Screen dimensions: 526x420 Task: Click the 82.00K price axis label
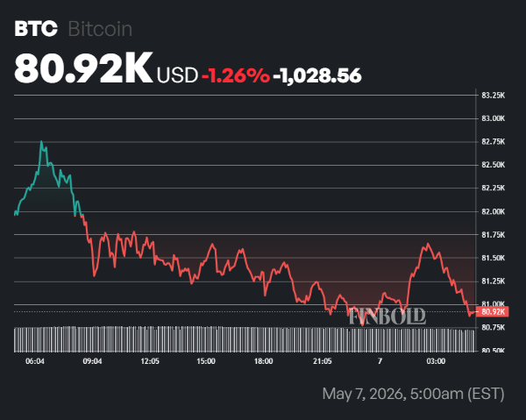point(493,211)
